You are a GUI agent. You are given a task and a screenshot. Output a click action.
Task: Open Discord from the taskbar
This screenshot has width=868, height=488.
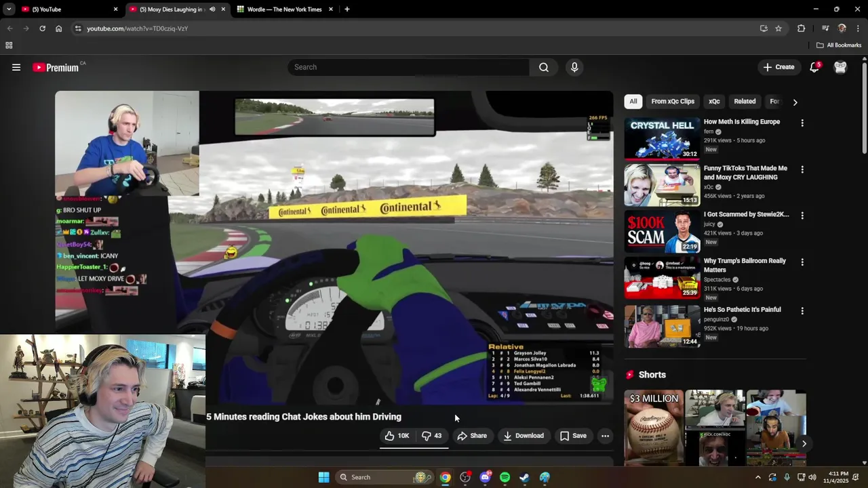pyautogui.click(x=485, y=477)
